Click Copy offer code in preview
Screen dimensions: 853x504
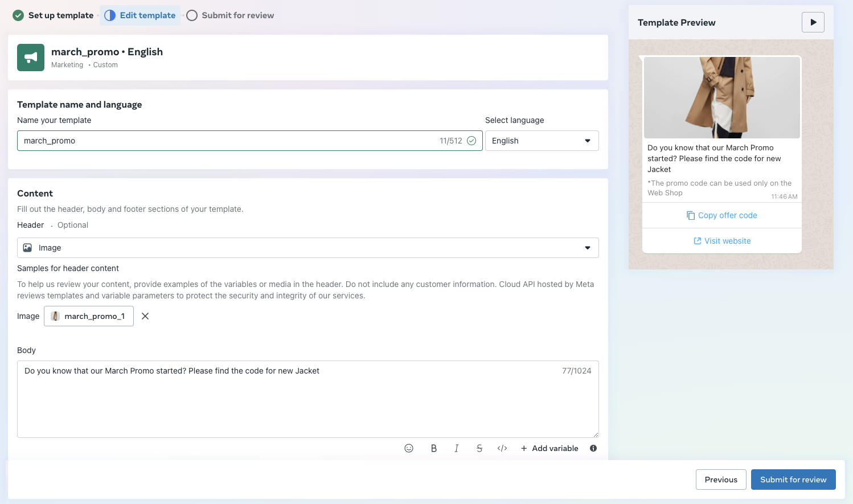[x=722, y=215]
